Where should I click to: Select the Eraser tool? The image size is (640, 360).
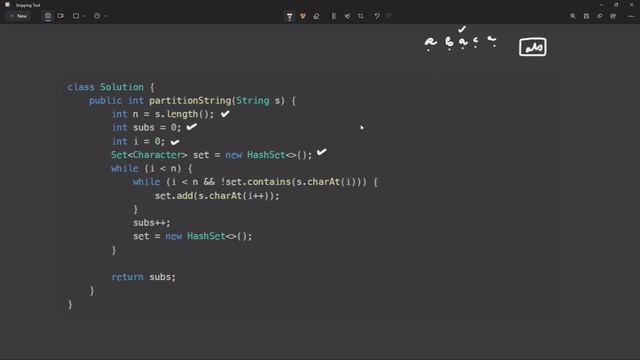(316, 16)
